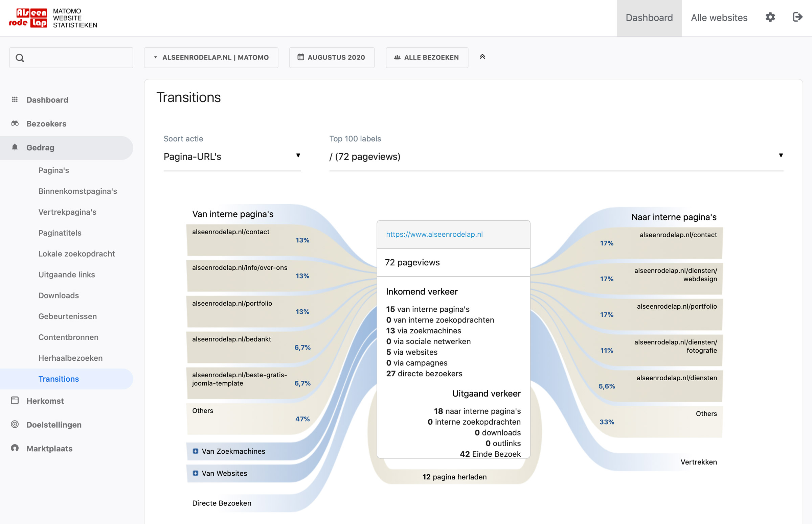Click the sign out icon
Viewport: 812px width, 524px height.
point(797,17)
